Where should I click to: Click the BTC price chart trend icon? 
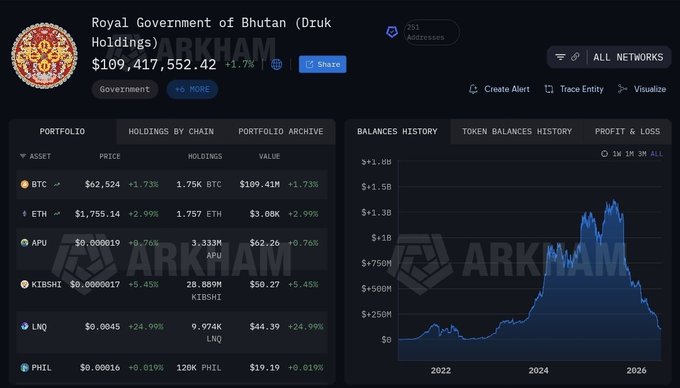pos(57,184)
